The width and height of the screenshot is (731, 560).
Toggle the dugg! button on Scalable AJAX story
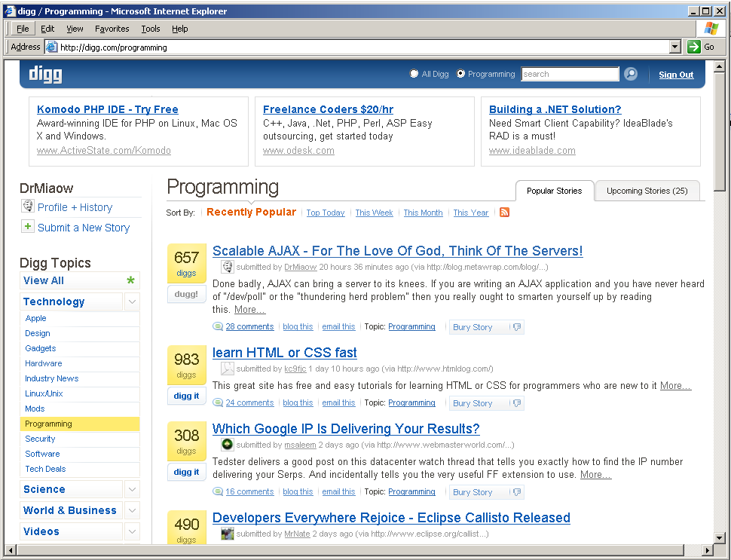186,295
